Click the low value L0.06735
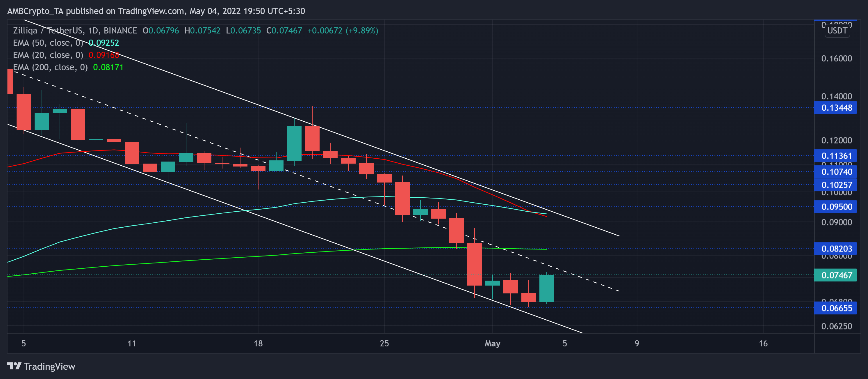868x379 pixels. coord(243,31)
